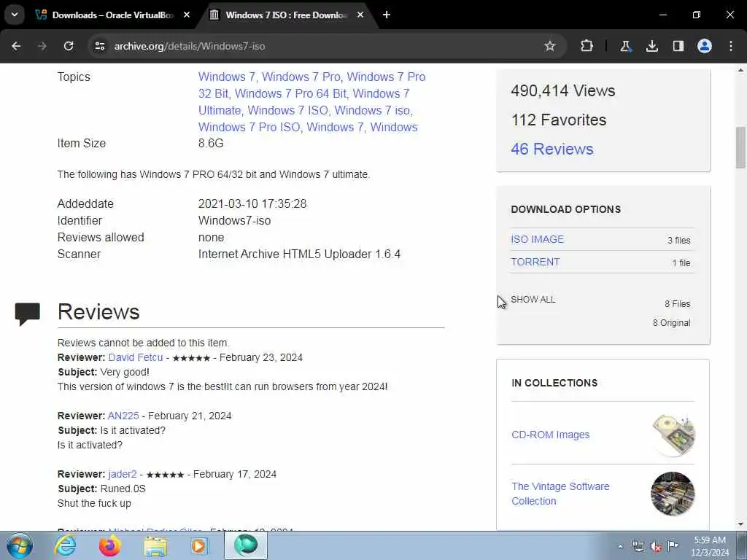747x560 pixels.
Task: Open Windows Media Player taskbar icon
Action: (200, 545)
